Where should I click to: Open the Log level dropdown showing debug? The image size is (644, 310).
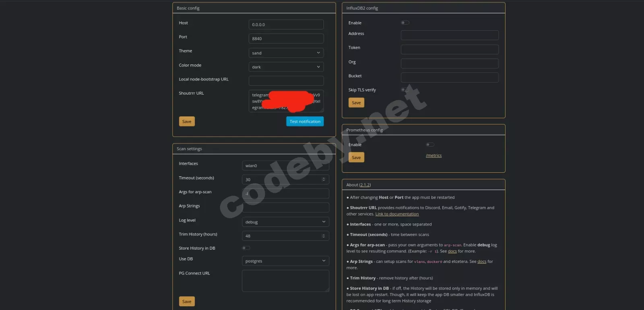285,222
